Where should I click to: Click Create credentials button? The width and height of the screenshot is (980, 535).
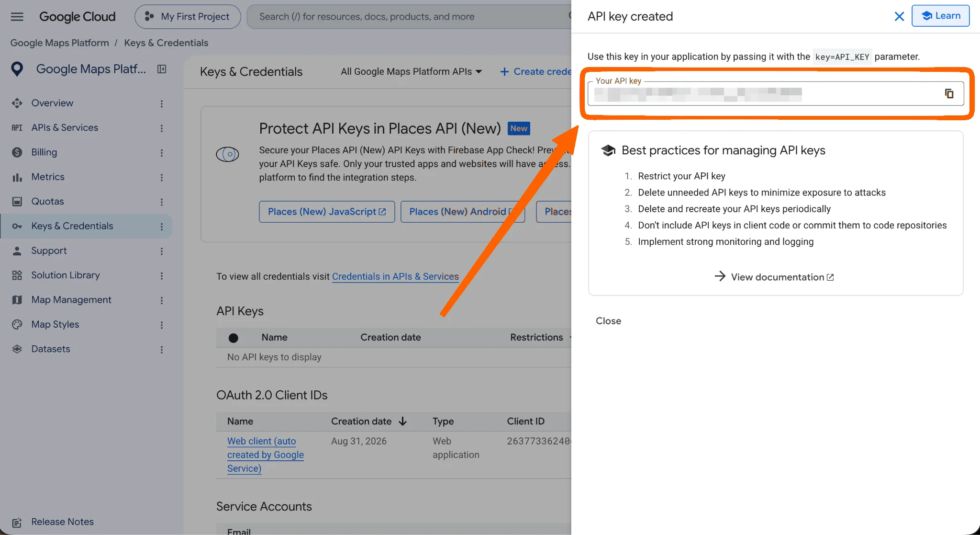pos(535,71)
